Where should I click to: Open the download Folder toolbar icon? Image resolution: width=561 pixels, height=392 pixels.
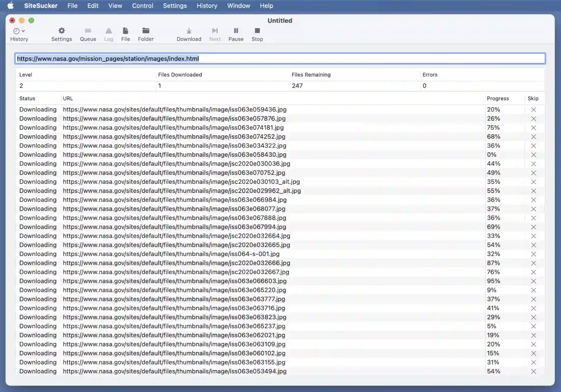pos(146,34)
